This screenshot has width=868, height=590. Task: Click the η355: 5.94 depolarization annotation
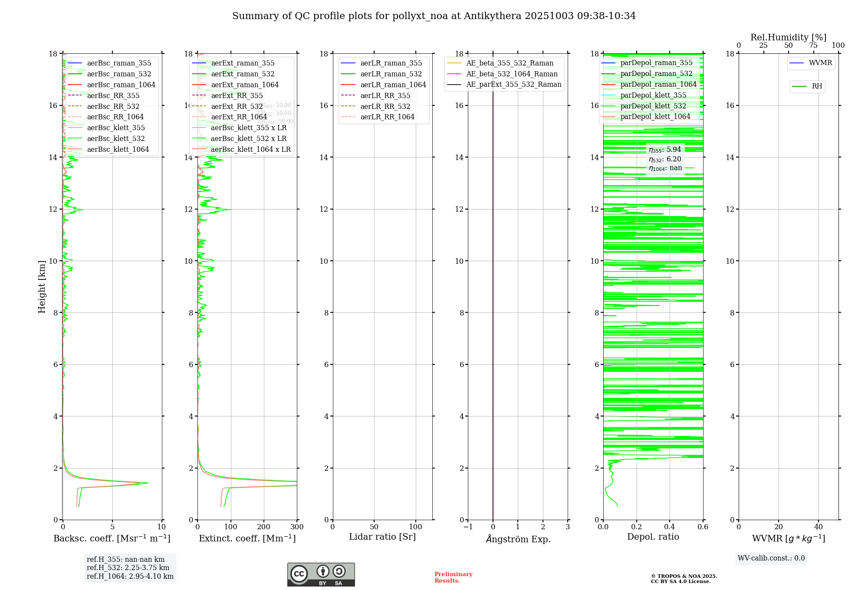tap(665, 150)
